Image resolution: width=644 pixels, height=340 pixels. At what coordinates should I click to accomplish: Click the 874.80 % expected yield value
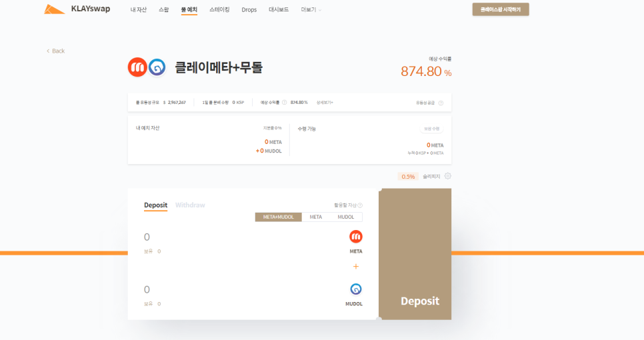pyautogui.click(x=426, y=71)
